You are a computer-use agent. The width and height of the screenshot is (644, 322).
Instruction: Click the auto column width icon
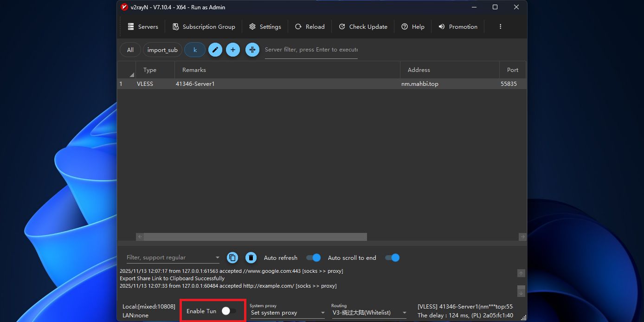(252, 50)
